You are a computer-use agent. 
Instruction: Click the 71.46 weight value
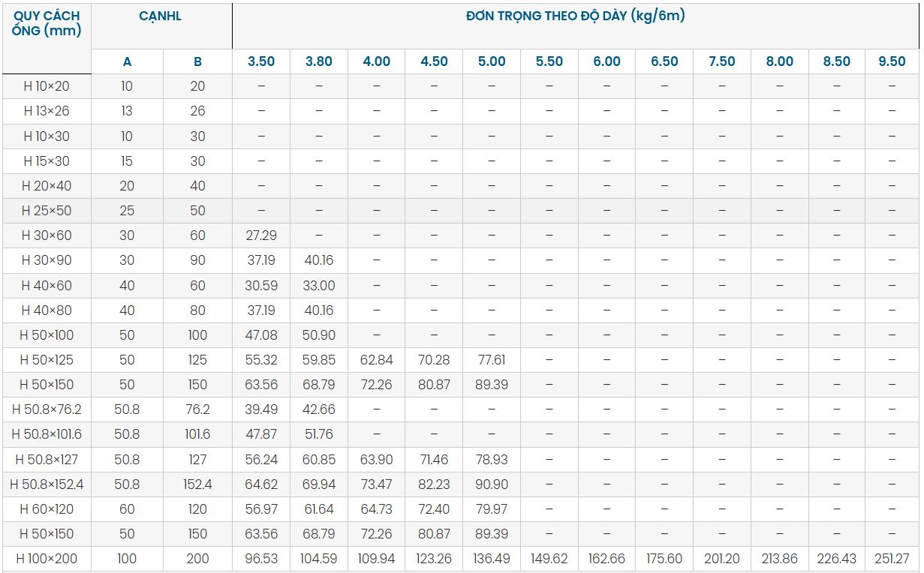pos(434,460)
